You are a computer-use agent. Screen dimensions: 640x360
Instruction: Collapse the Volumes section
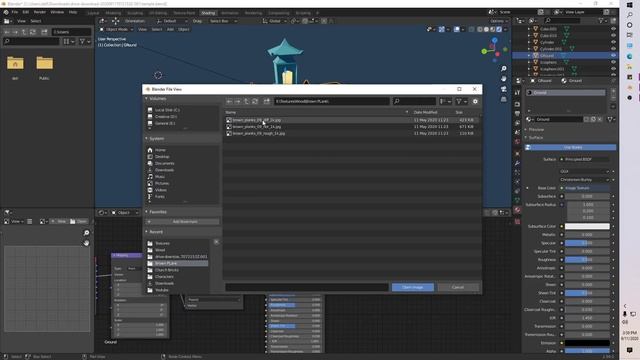point(155,98)
